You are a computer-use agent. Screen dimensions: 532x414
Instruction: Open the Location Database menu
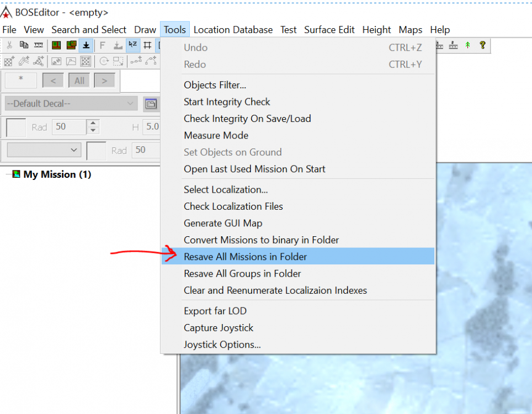point(233,30)
